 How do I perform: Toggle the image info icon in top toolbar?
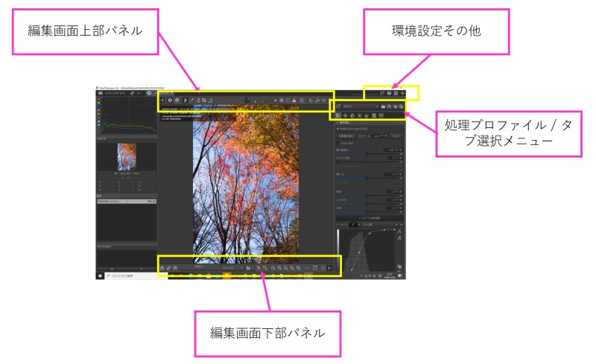click(170, 100)
